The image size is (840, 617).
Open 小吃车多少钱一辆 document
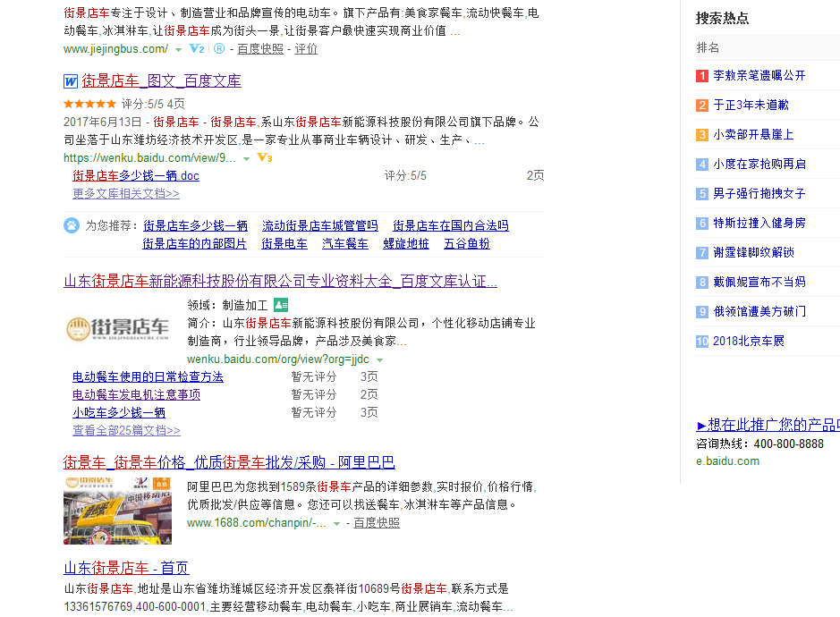point(119,412)
